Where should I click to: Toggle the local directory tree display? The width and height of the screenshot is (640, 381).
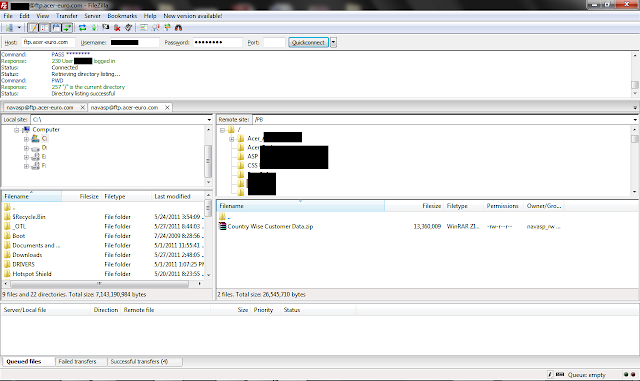coord(44,28)
